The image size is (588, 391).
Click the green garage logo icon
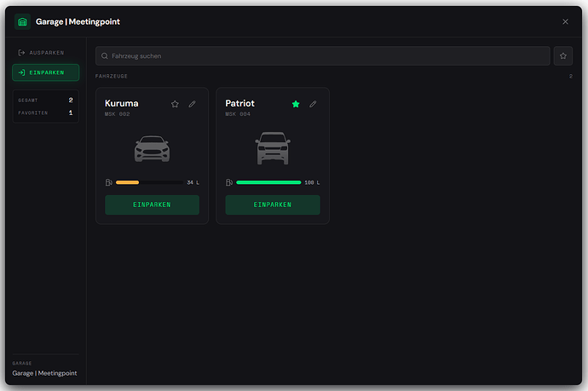(22, 22)
